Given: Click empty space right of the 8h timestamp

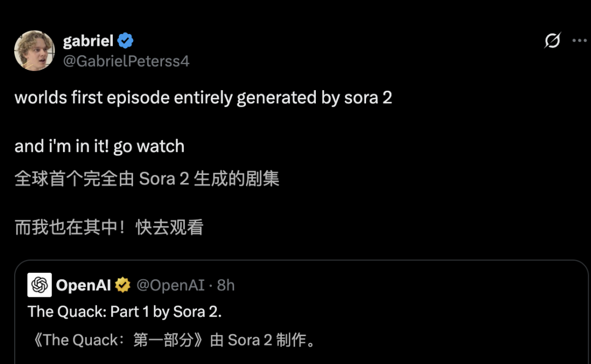Looking at the screenshot, I should point(410,285).
